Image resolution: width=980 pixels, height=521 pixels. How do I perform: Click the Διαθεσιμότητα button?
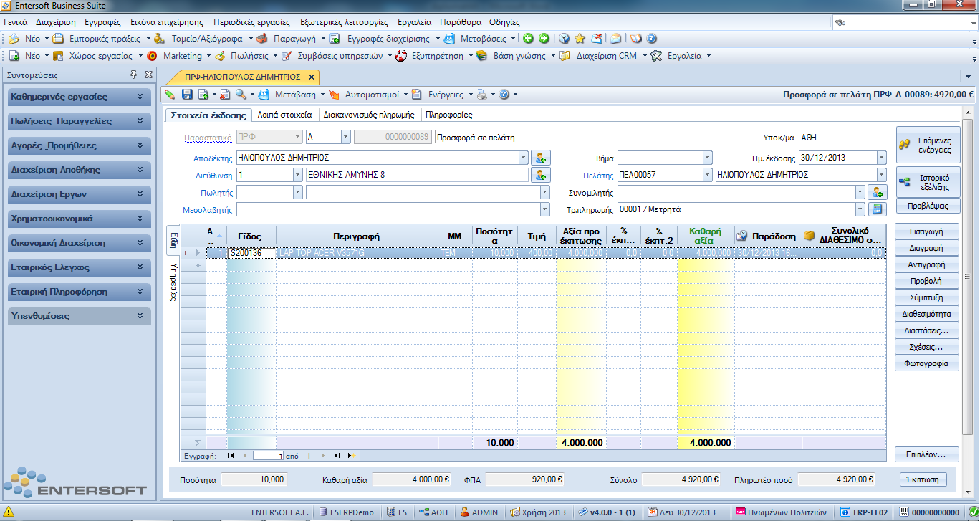coord(927,314)
